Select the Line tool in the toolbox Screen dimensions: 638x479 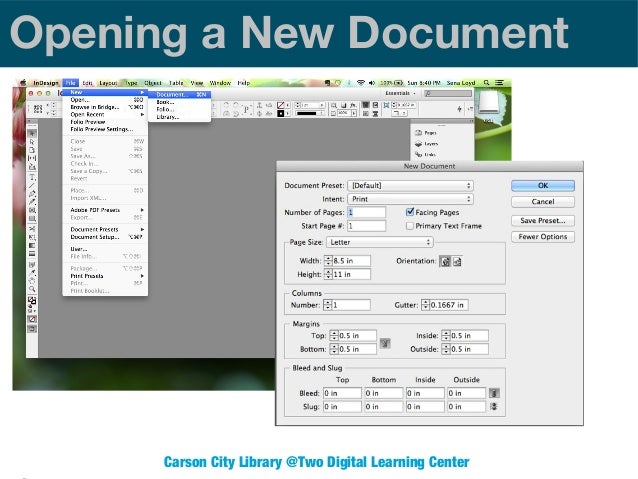click(32, 185)
